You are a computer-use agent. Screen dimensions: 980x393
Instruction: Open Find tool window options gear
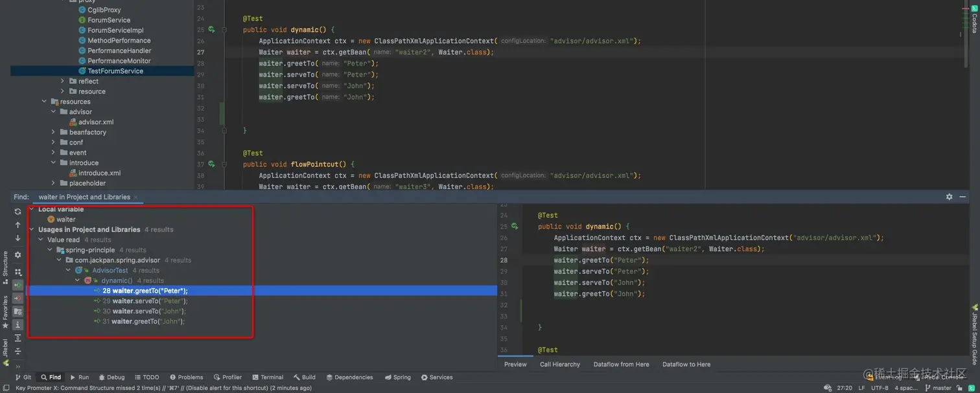coord(949,197)
